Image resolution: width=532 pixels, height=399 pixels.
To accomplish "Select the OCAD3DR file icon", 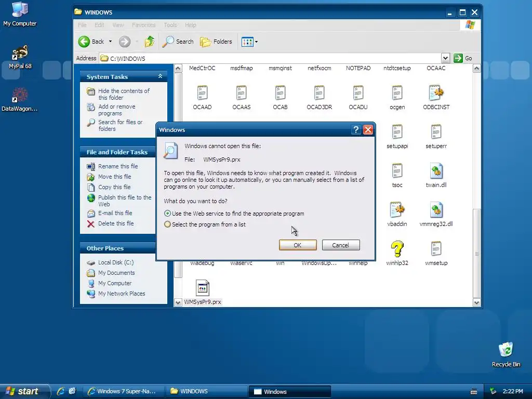I will 320,93.
